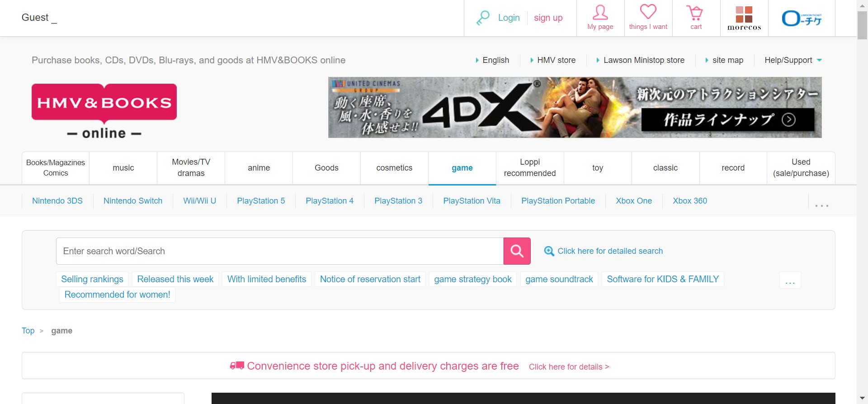Open the shopping cart icon
Viewport: 868px width, 404px height.
click(x=695, y=13)
